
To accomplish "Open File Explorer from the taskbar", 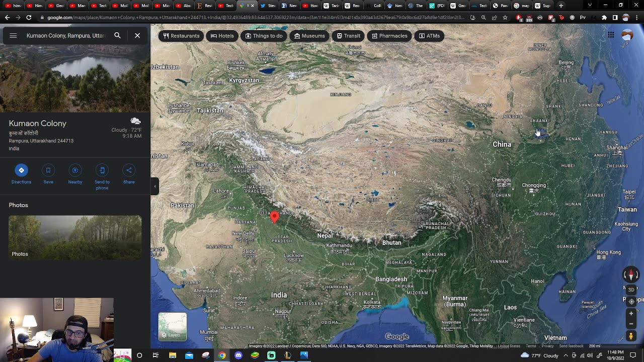I will coord(173,355).
